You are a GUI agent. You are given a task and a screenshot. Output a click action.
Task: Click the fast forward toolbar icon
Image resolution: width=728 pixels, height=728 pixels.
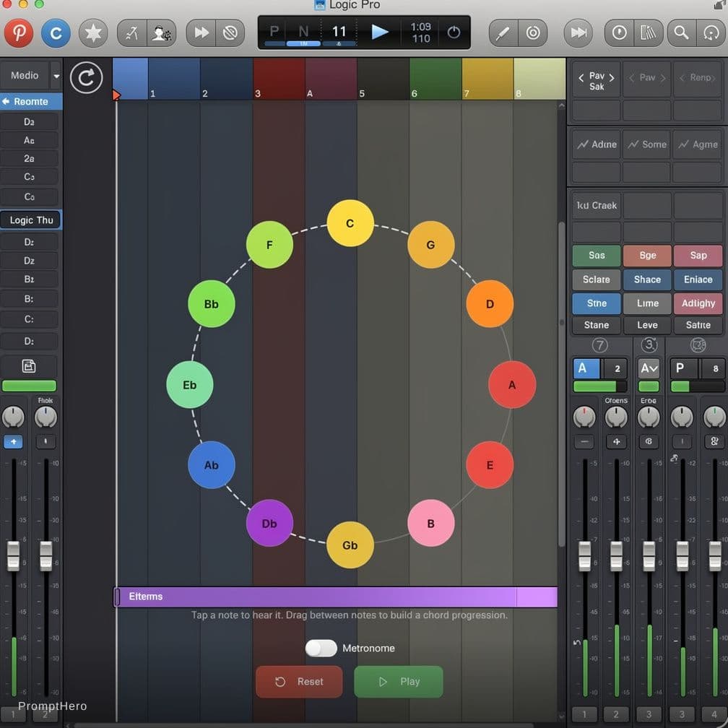click(201, 32)
